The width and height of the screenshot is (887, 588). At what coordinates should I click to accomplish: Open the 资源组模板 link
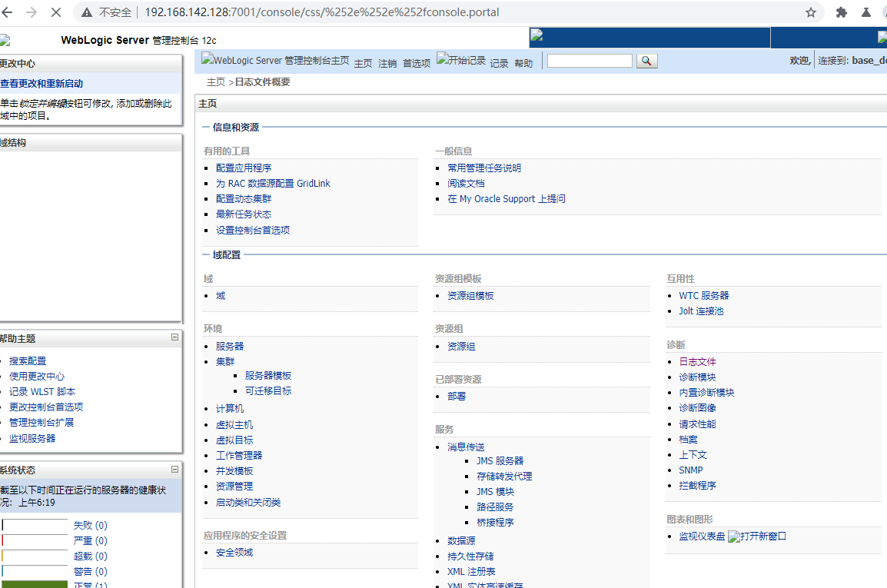tap(470, 295)
